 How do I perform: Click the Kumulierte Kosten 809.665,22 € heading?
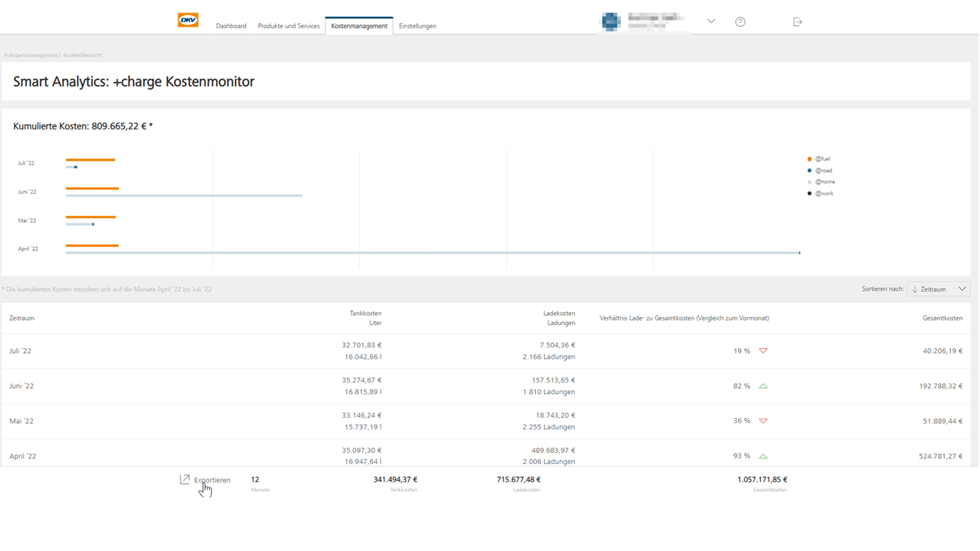click(x=83, y=126)
